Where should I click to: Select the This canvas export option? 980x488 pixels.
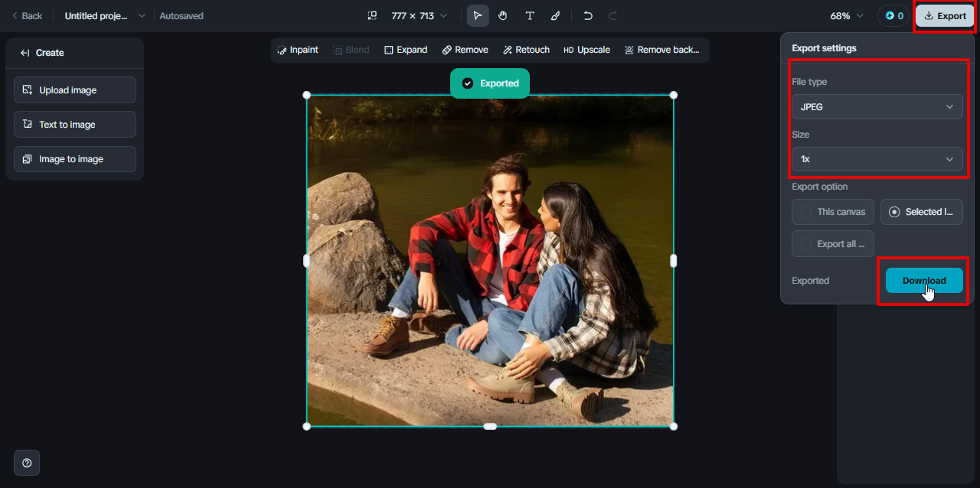click(833, 212)
